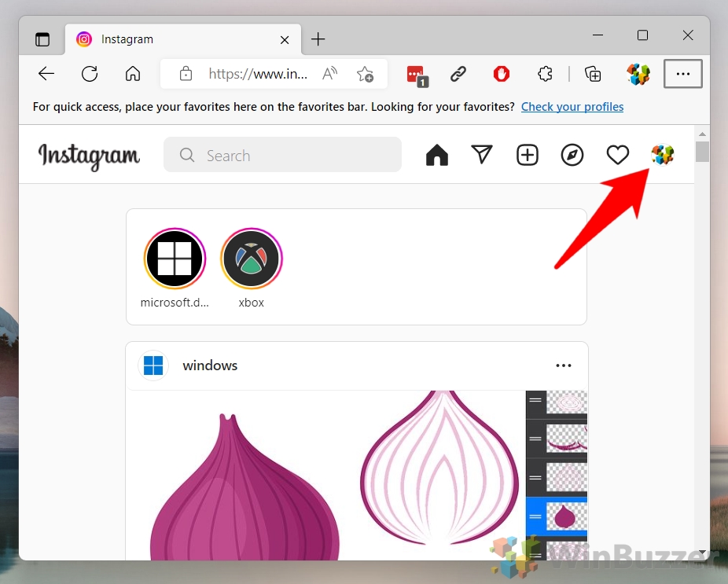Click Check your profiles link
The image size is (728, 584).
(x=572, y=107)
